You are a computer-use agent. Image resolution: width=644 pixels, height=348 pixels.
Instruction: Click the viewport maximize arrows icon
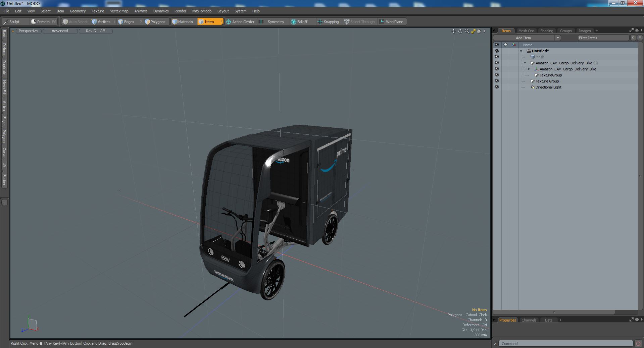point(473,31)
